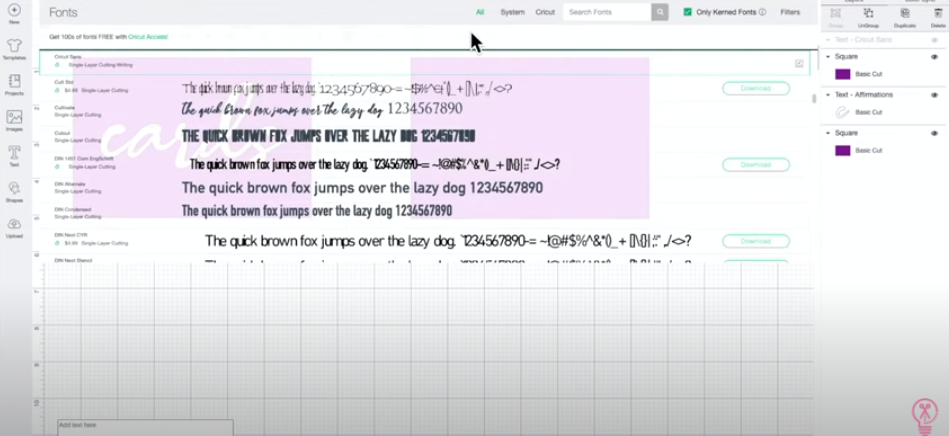Viewport: 949px width, 436px height.
Task: Pick the DIN Alternate font
Action: tap(70, 183)
